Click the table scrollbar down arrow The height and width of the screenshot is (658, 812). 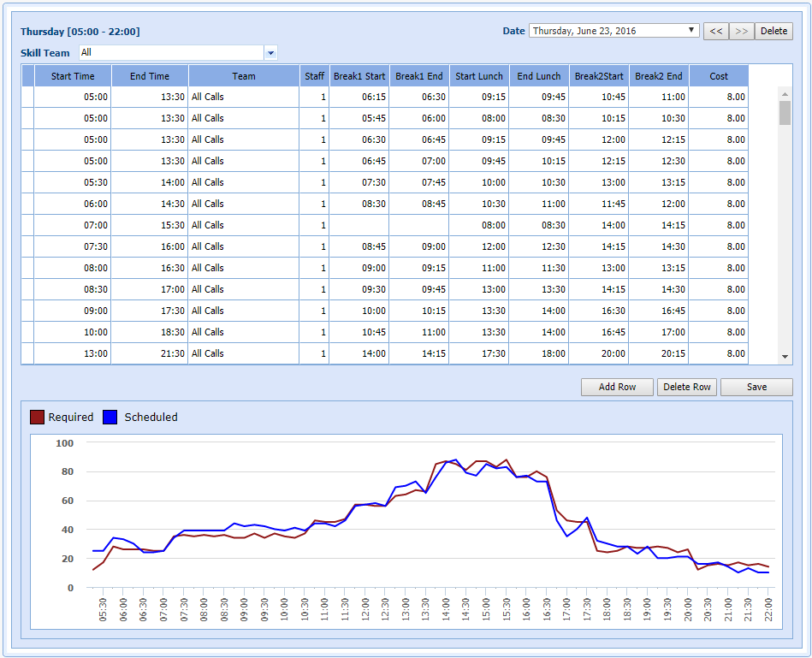(785, 356)
